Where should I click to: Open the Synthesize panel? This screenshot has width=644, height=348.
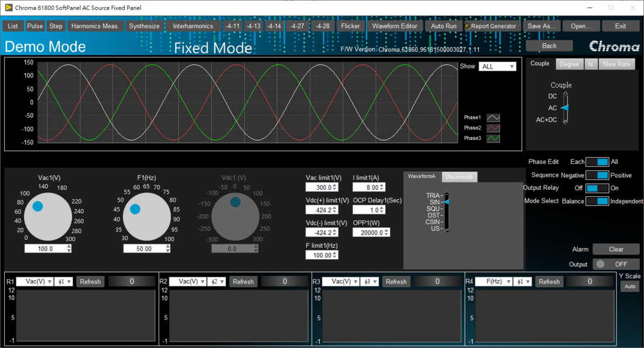pyautogui.click(x=144, y=26)
